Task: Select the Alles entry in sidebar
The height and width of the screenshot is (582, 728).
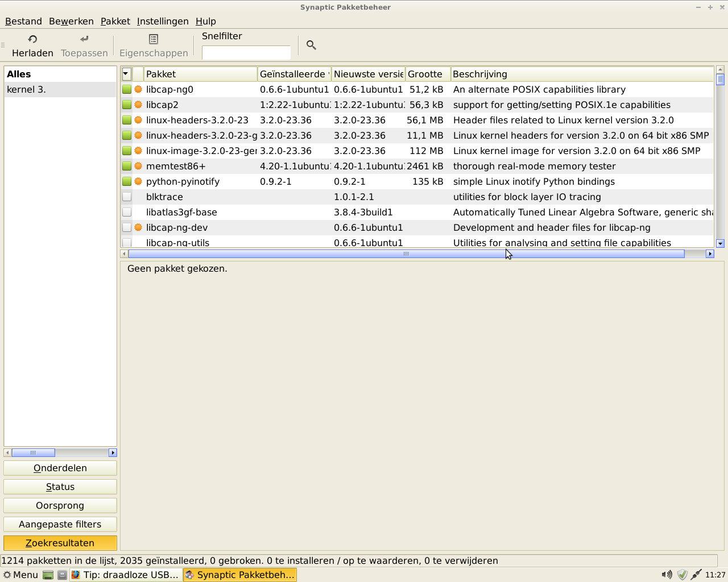Action: (x=60, y=74)
